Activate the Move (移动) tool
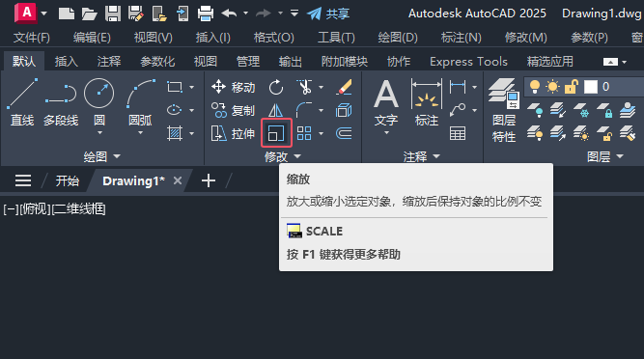 [233, 87]
